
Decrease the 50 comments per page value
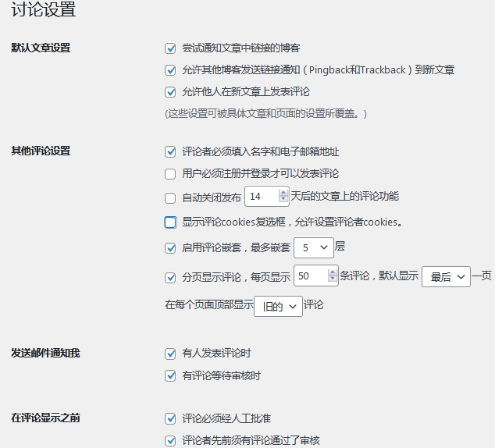(x=333, y=279)
